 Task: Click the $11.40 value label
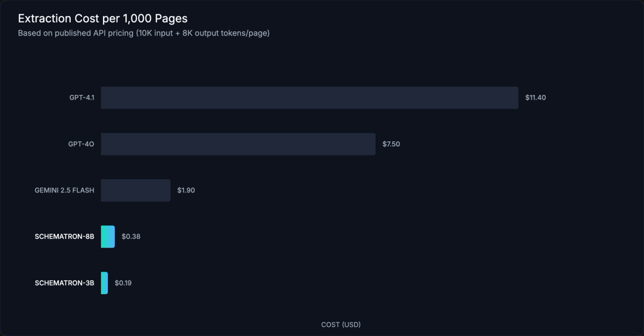[535, 98]
